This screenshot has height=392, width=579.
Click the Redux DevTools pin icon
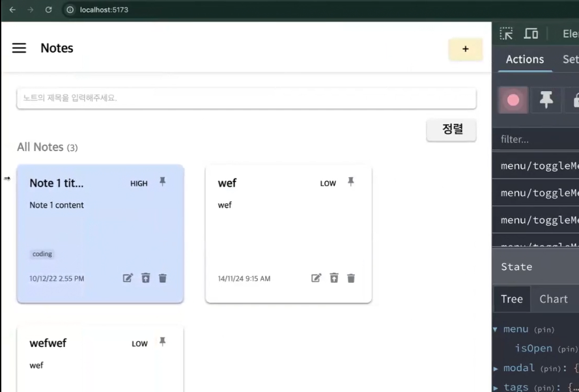pyautogui.click(x=546, y=100)
